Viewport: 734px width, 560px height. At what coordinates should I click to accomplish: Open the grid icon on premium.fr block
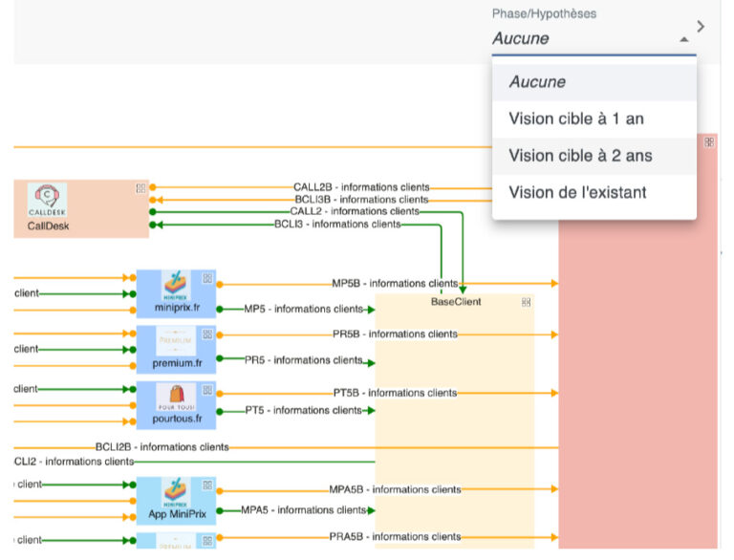pyautogui.click(x=207, y=334)
